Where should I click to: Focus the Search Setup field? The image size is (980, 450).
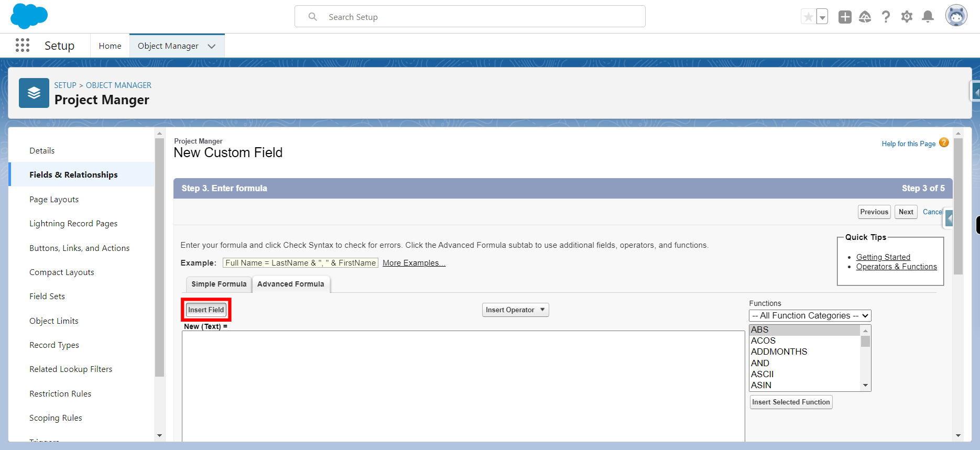(x=470, y=16)
